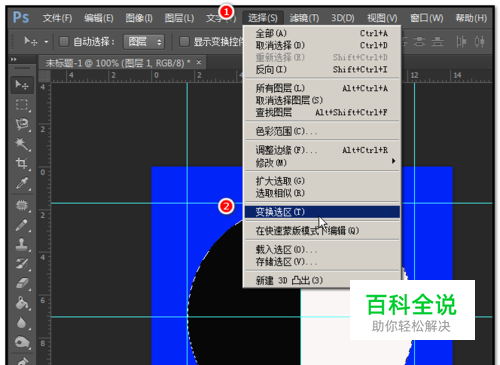Viewport: 500px width, 365px height.
Task: Select the Crop tool
Action: coord(22,164)
